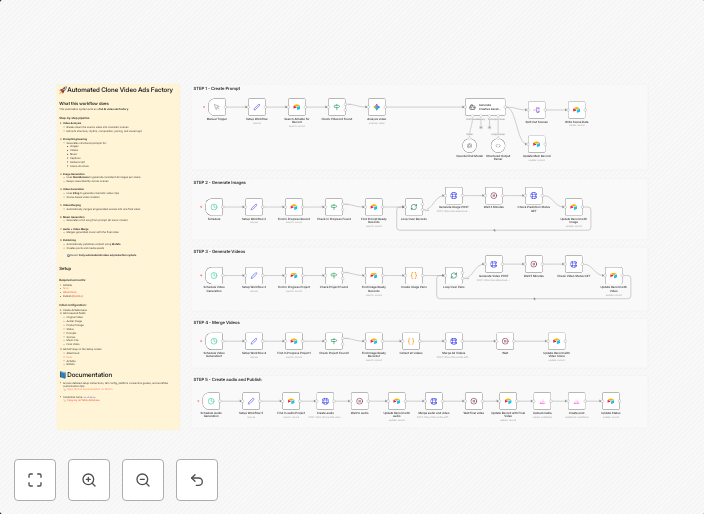Select the Setup Workflow pencil node in Step 1

257,107
